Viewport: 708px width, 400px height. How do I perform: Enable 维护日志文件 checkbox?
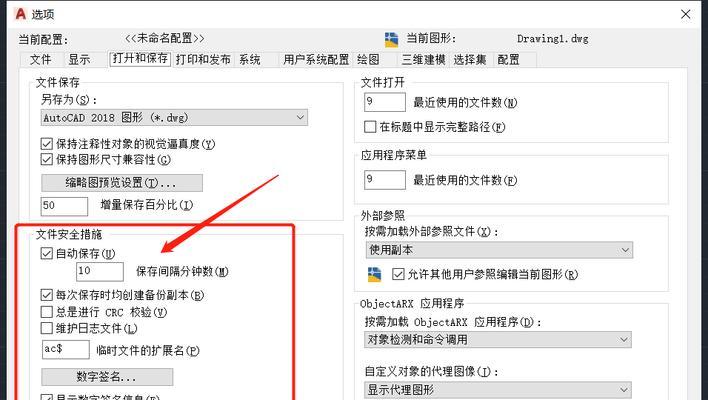(47, 328)
